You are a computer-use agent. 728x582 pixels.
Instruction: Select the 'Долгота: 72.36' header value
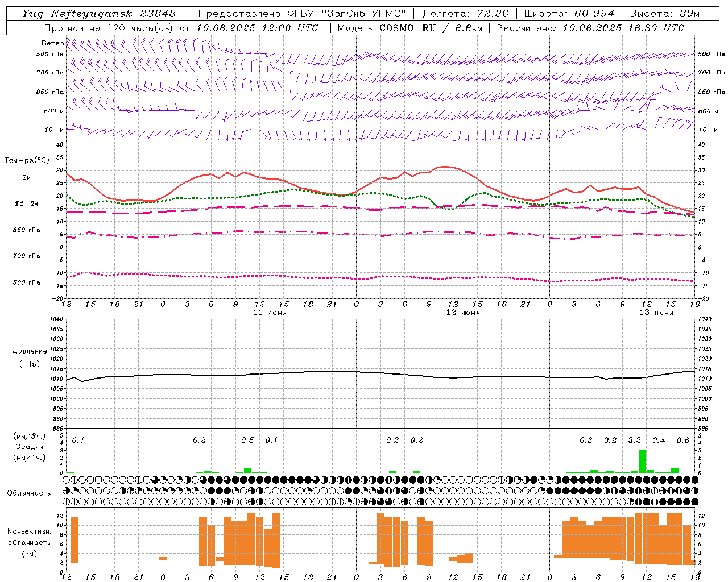coord(466,14)
